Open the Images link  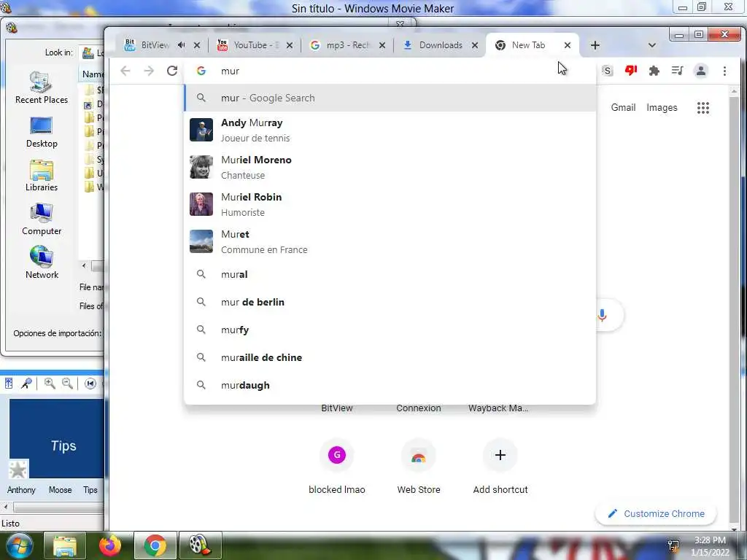tap(662, 108)
